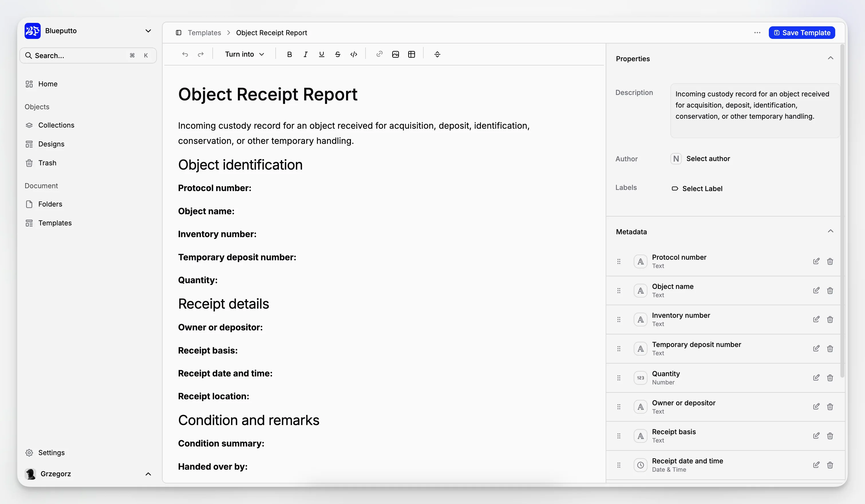Click the Object identification heading
Image resolution: width=865 pixels, height=504 pixels.
click(240, 165)
